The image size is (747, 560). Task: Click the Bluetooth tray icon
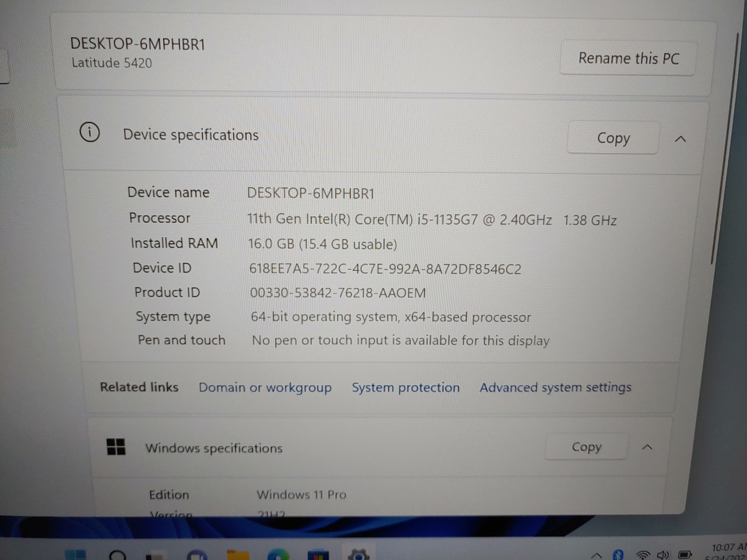point(618,555)
